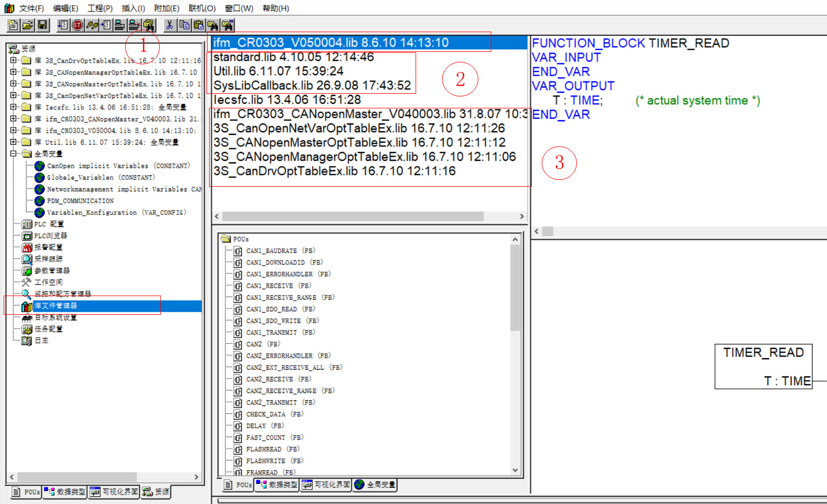Click the footsteps Step over icon
827x504 pixels.
(x=92, y=25)
